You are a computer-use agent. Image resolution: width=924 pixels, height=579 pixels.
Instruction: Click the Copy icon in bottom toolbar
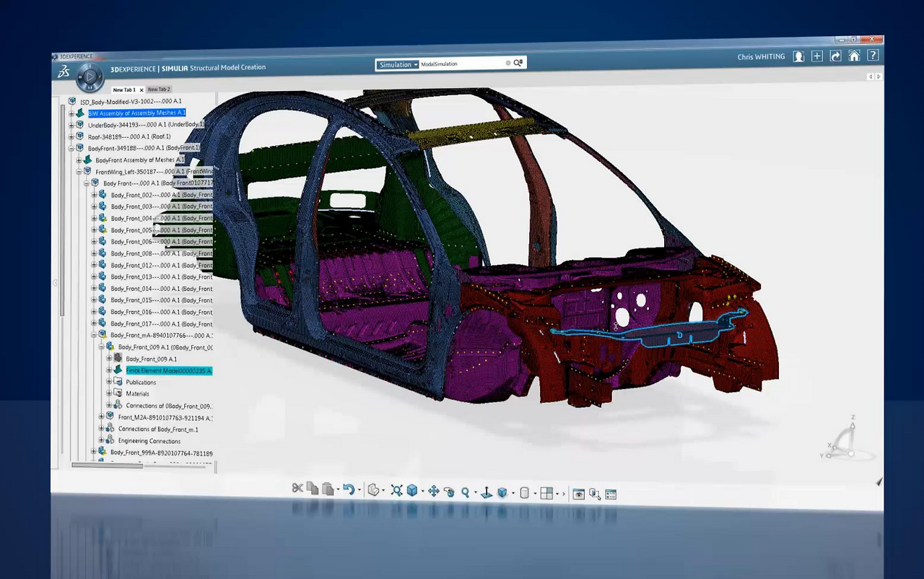(x=312, y=489)
